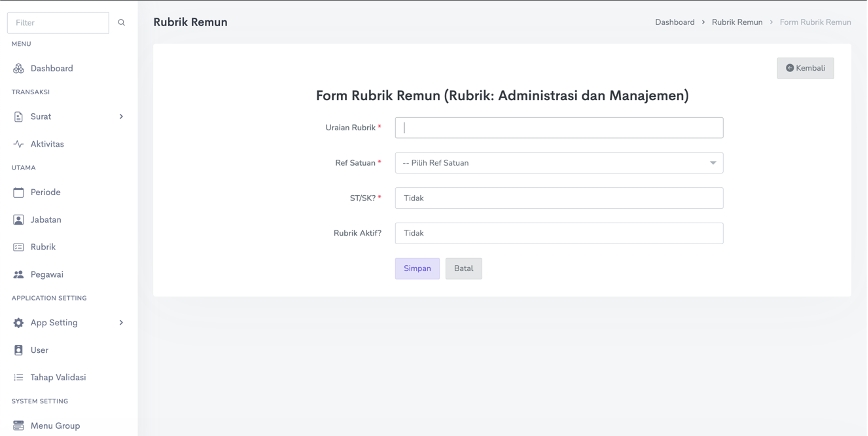Open the Tahap Validasi menu item
Screen dimensions: 868x436
pyautogui.click(x=57, y=377)
